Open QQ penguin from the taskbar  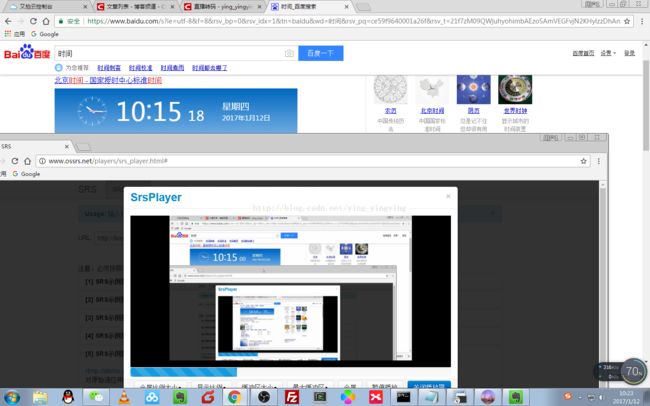coord(68,397)
